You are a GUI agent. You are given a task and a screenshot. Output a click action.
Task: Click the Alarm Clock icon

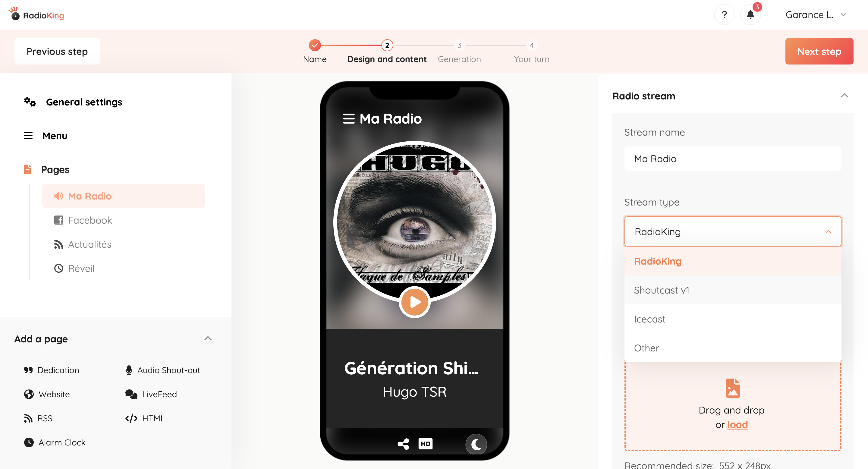click(29, 442)
